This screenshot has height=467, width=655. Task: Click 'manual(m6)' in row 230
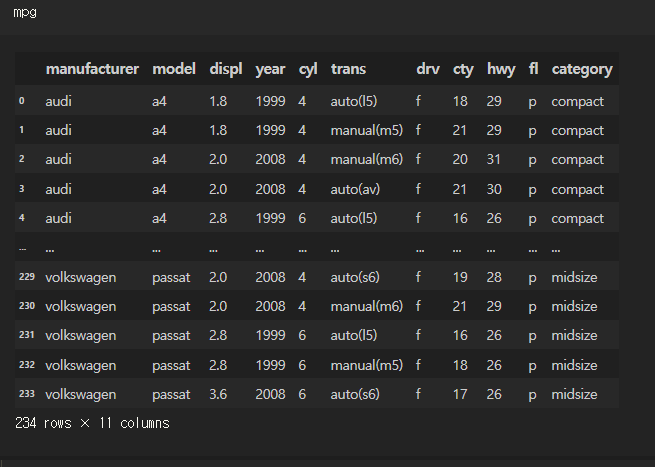point(367,306)
